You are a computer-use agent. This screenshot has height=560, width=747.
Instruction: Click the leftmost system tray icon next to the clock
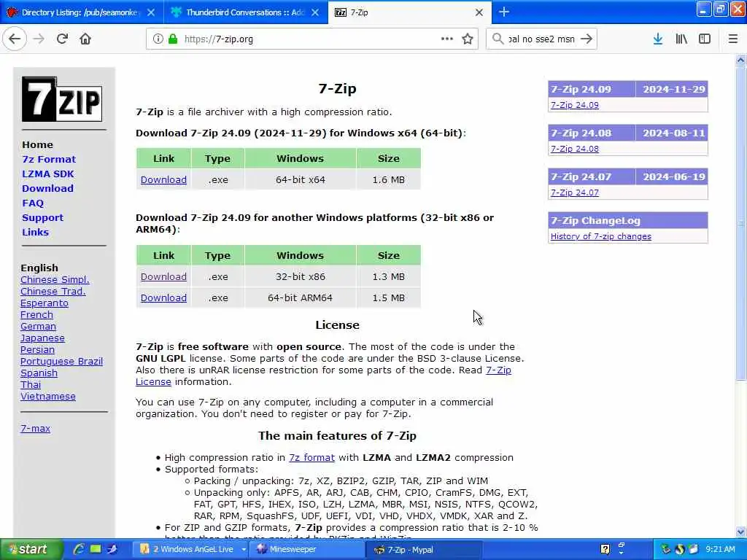point(665,550)
